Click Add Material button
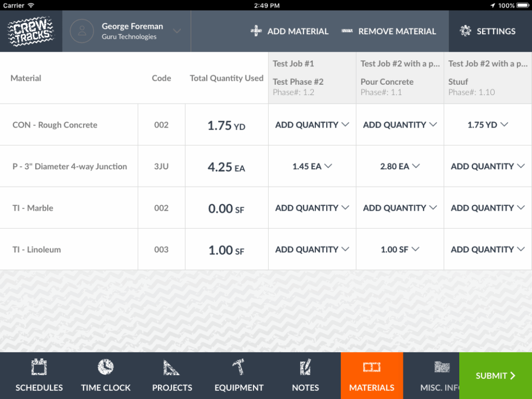532x399 pixels. pos(289,31)
